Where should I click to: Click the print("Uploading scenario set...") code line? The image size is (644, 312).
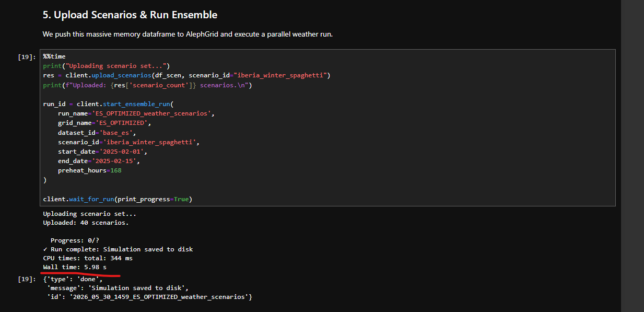coord(107,66)
